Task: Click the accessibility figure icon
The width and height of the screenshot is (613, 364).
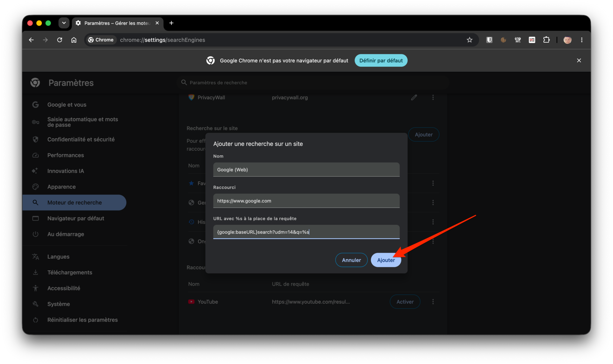Action: coord(35,288)
